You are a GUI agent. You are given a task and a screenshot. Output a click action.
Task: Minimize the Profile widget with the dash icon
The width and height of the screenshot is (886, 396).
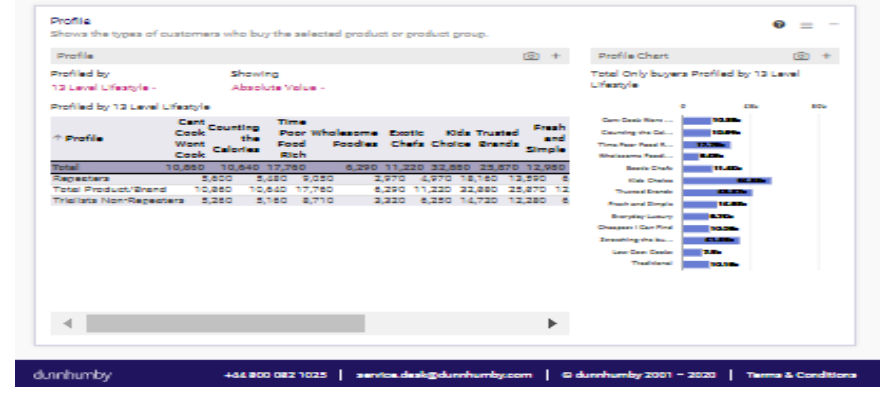click(834, 24)
